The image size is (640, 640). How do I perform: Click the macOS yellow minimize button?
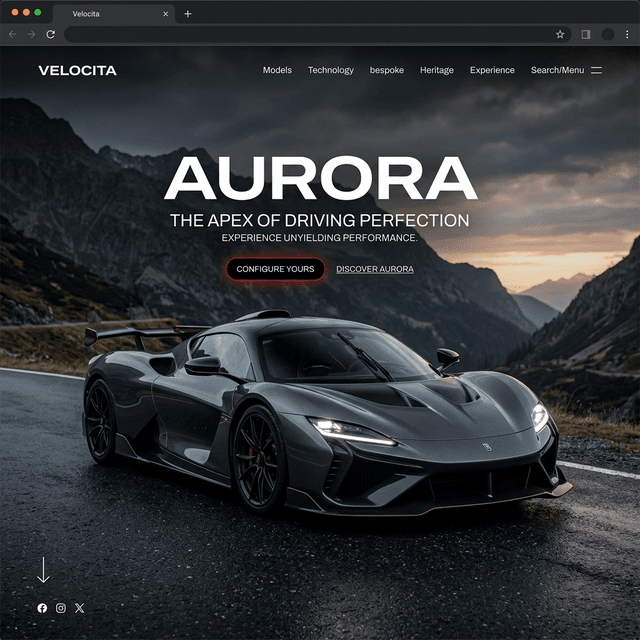coord(26,12)
